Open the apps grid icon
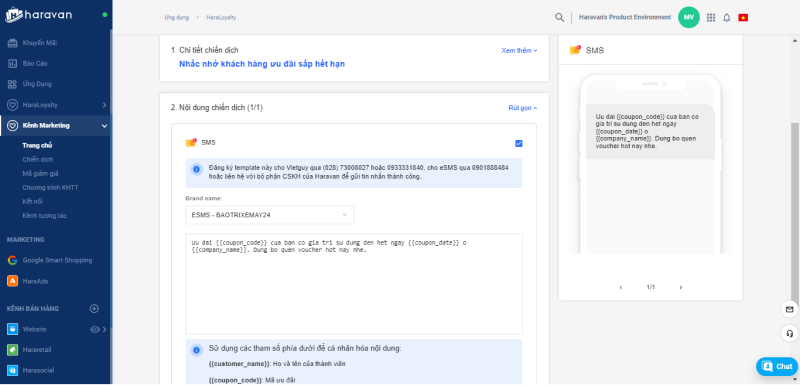Screen dimensions: 800x385 pos(711,17)
